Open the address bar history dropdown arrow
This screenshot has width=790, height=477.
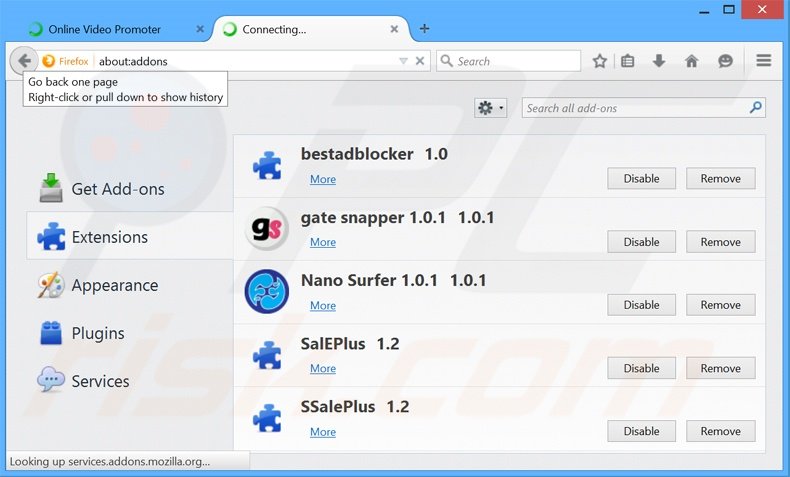pyautogui.click(x=403, y=61)
